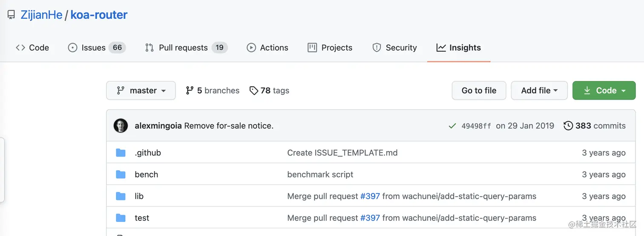This screenshot has height=236, width=644.
Task: Open pull request #397 link in lib row
Action: coord(370,196)
